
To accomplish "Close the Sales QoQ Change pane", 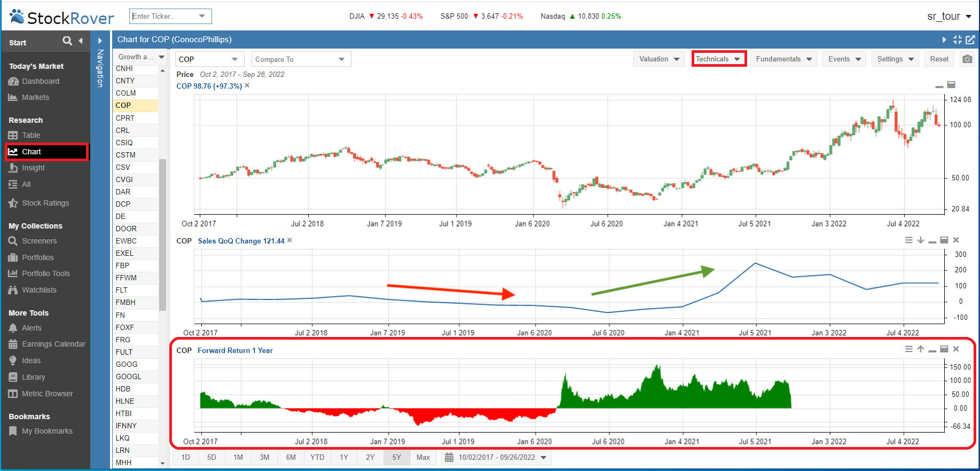I will point(956,240).
